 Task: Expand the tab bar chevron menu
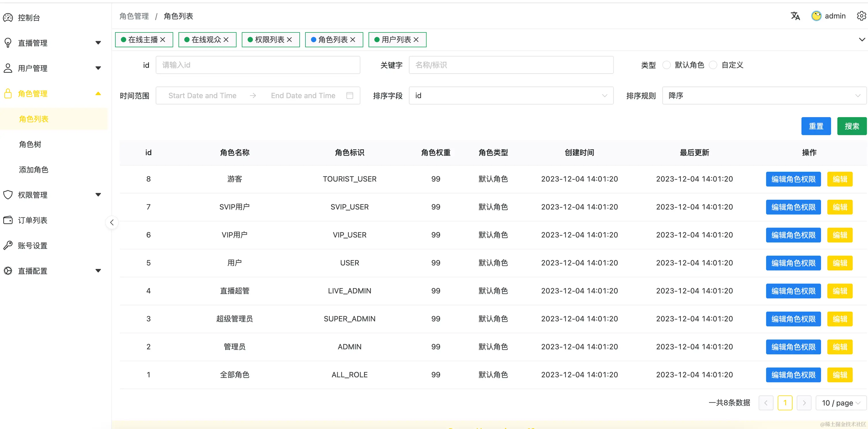pyautogui.click(x=862, y=40)
